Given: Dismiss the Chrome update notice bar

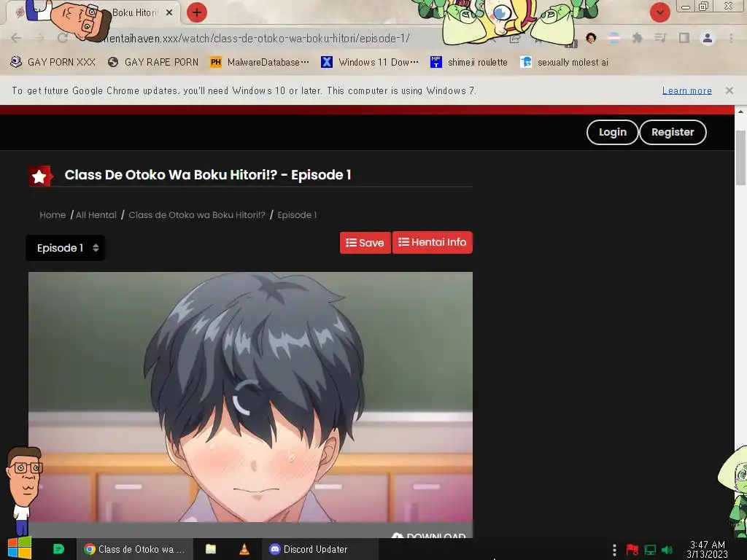Looking at the screenshot, I should tap(729, 90).
